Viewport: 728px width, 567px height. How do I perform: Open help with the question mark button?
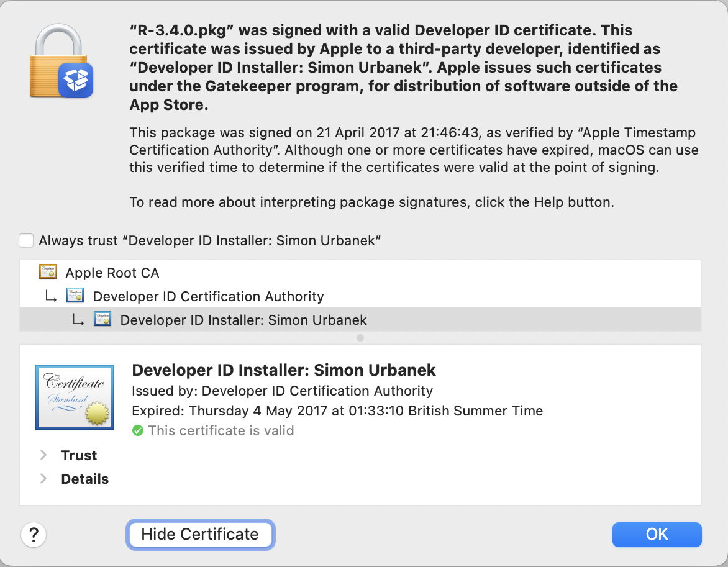tap(34, 534)
